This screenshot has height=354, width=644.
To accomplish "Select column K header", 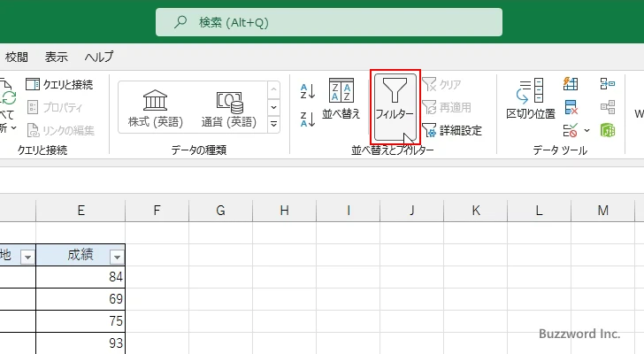I will pyautogui.click(x=475, y=211).
